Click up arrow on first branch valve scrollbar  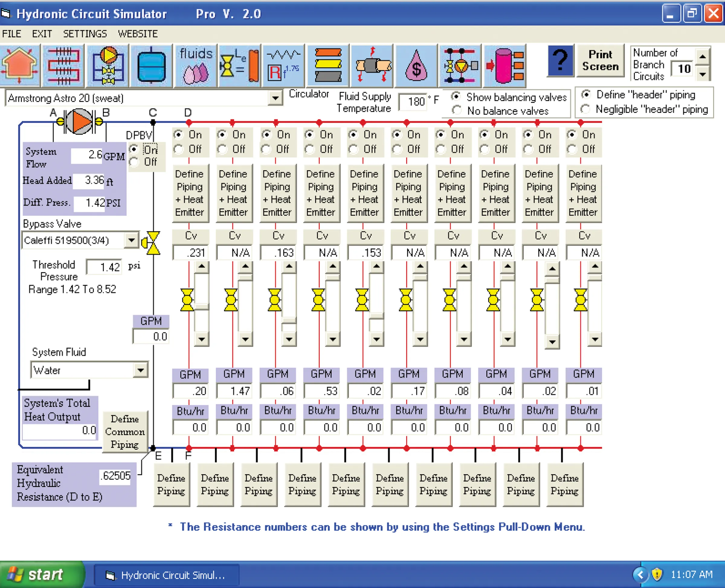pyautogui.click(x=202, y=267)
